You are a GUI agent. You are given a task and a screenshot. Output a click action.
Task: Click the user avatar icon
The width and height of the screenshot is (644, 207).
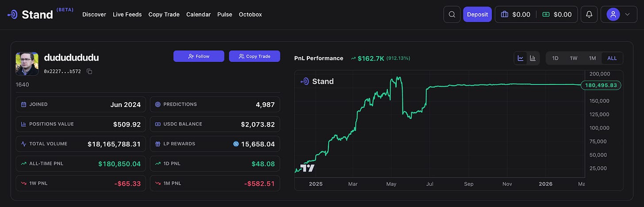613,14
